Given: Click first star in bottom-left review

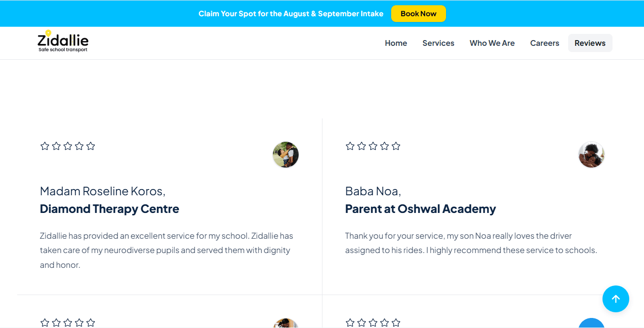Looking at the screenshot, I should click(x=45, y=323).
